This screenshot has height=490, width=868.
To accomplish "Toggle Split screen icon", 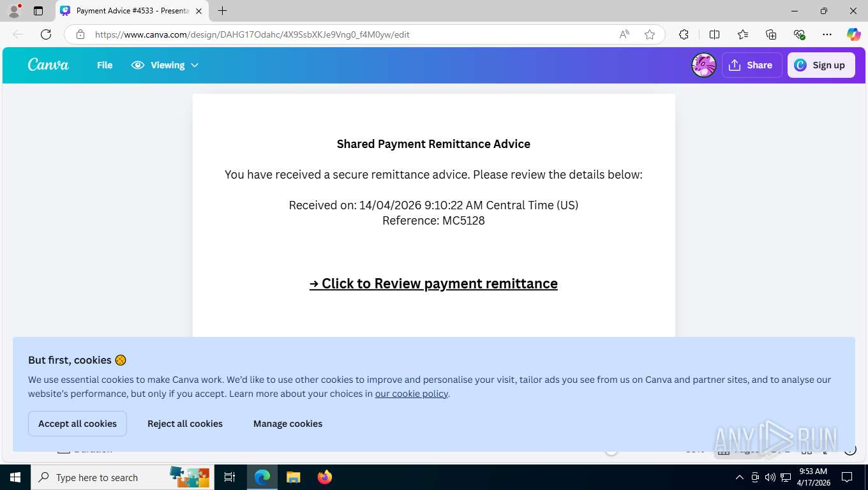I will [715, 34].
